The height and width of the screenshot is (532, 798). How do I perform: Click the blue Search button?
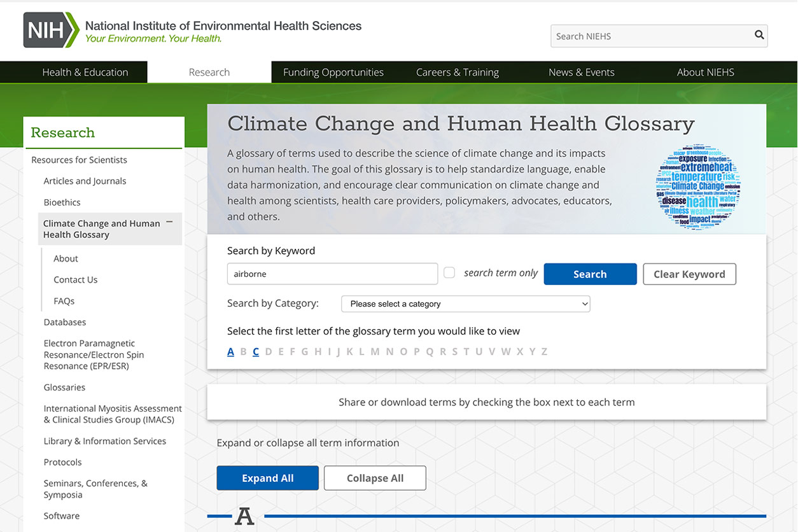pyautogui.click(x=589, y=274)
